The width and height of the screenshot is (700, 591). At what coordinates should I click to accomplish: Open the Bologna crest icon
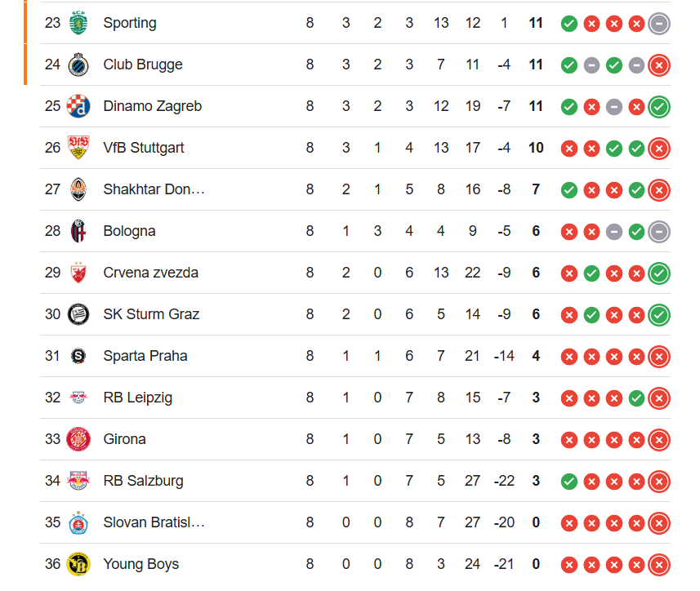coord(78,231)
